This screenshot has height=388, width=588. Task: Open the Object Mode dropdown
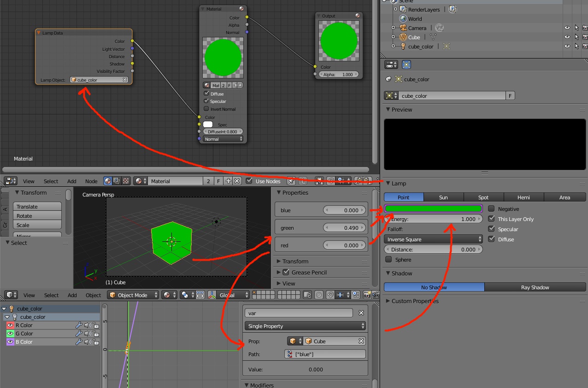[x=134, y=295]
